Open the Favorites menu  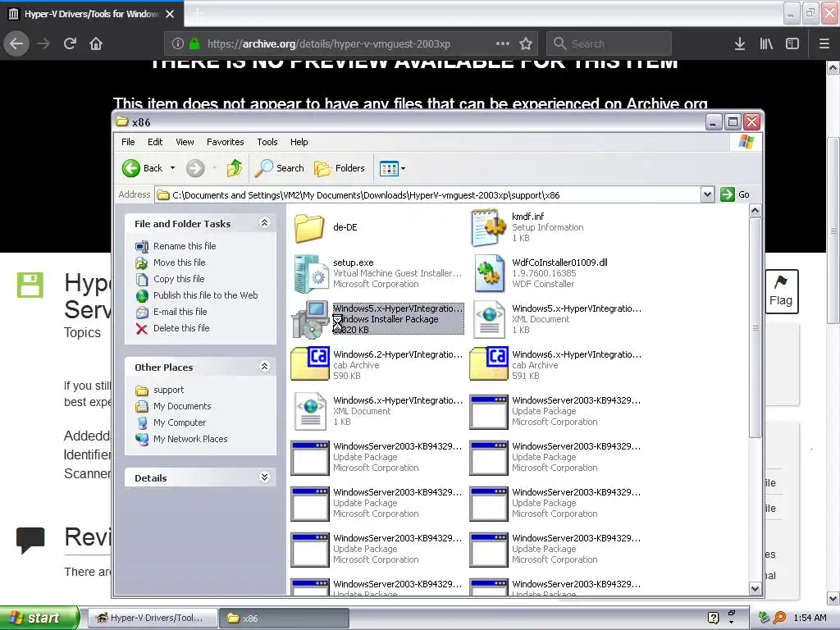(x=225, y=142)
